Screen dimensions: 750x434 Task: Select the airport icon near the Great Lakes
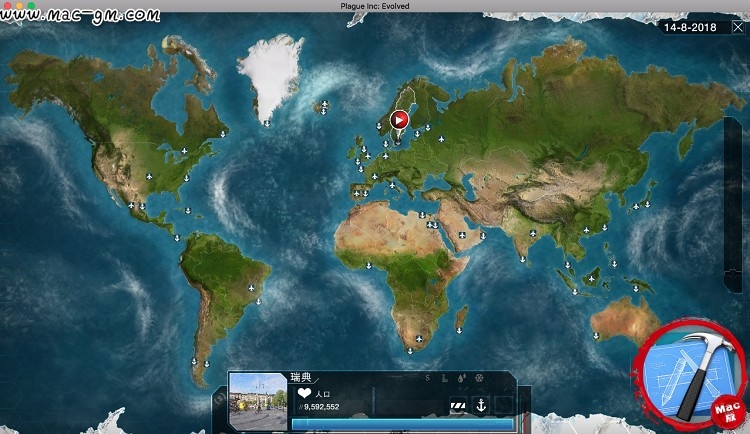coord(184,151)
